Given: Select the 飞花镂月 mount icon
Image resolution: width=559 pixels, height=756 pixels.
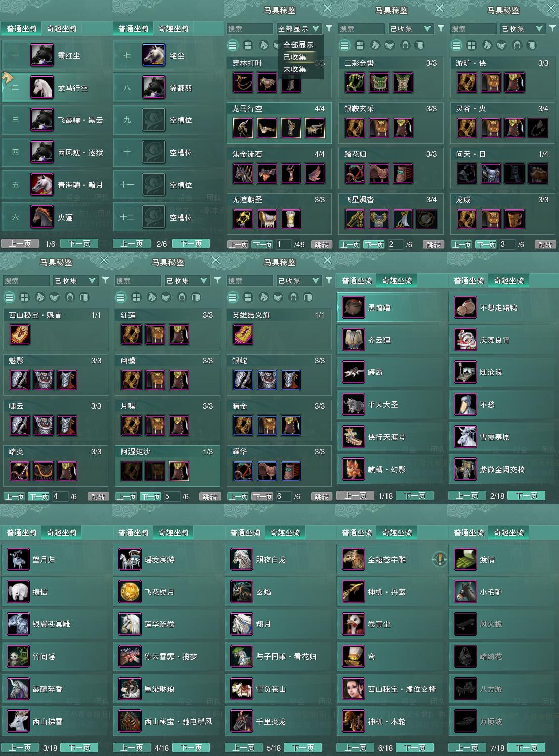Looking at the screenshot, I should click(130, 592).
